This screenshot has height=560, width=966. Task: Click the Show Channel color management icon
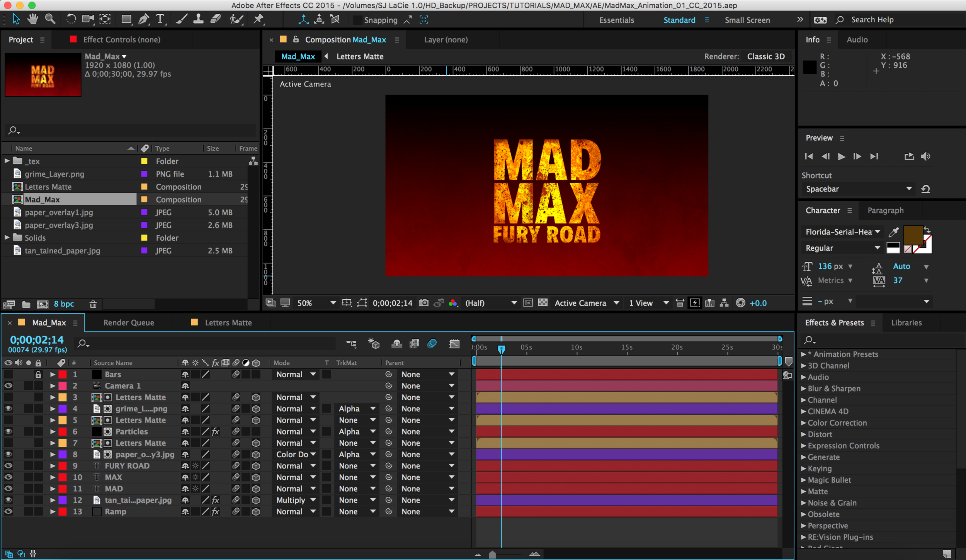pyautogui.click(x=453, y=303)
